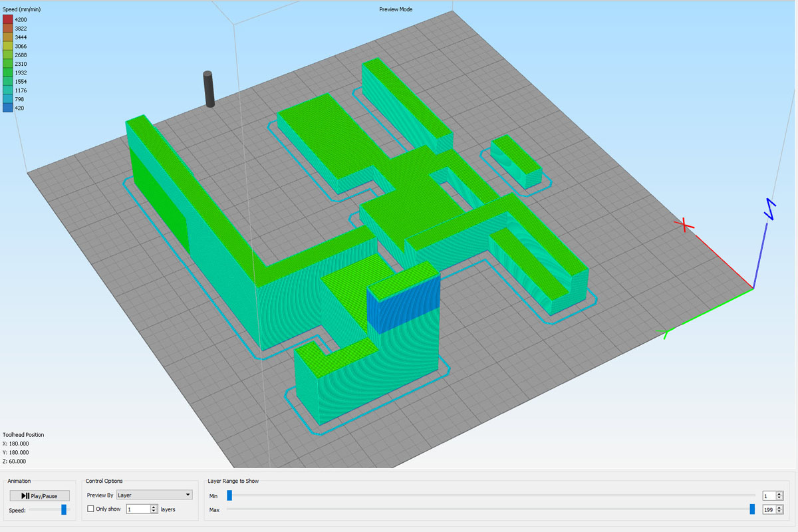Click the blue Z axis indicator

pos(770,209)
